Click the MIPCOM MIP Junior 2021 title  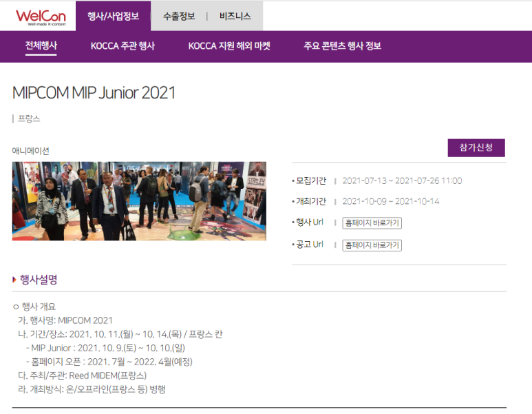pyautogui.click(x=94, y=93)
